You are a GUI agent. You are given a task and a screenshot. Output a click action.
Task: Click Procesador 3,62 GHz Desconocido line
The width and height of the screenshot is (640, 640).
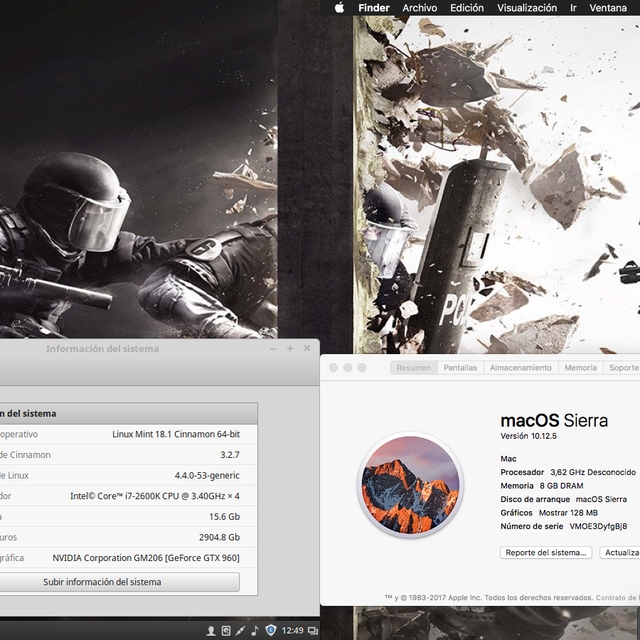[568, 472]
